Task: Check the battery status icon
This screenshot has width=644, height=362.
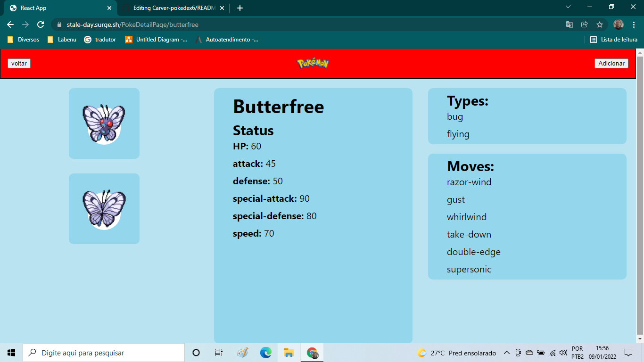Action: 541,353
